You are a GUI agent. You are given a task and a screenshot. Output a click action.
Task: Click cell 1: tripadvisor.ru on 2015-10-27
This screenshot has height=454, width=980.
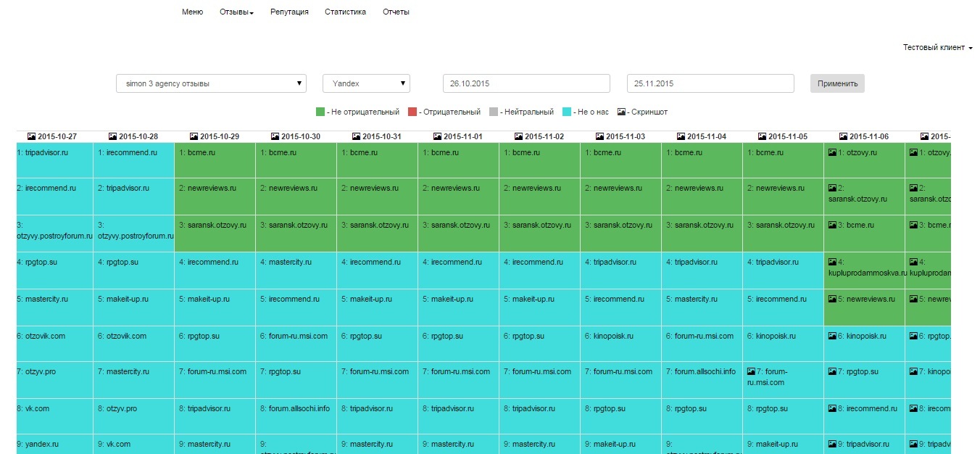pyautogui.click(x=55, y=160)
